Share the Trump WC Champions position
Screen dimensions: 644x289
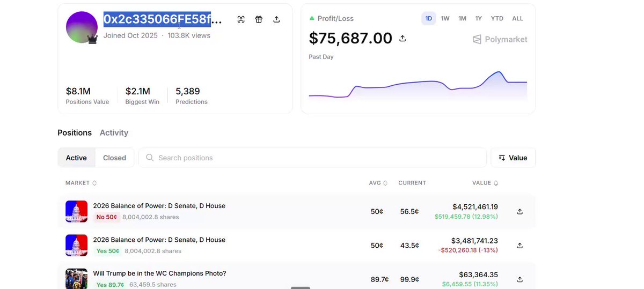pos(519,279)
